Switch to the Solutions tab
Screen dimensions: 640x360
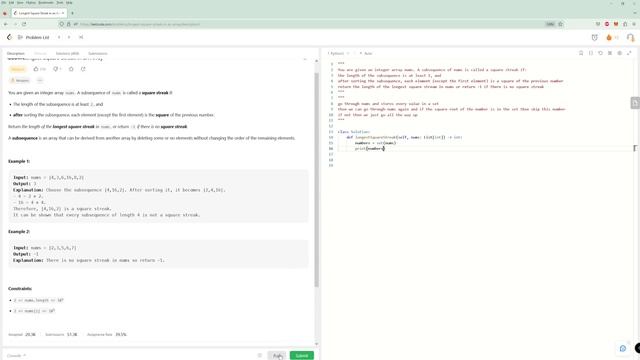(67, 53)
